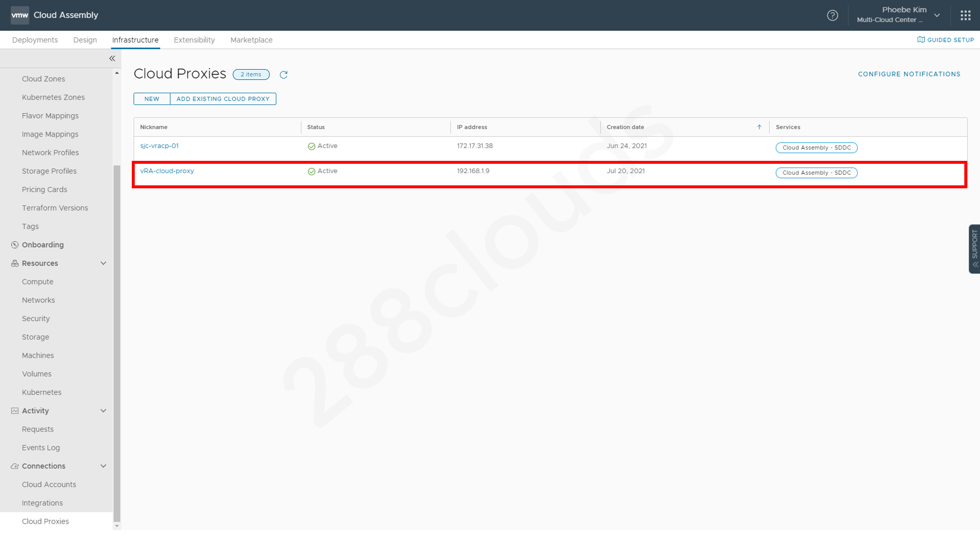Screen dimensions: 980x535
Task: Switch to the Design tab
Action: [x=85, y=40]
